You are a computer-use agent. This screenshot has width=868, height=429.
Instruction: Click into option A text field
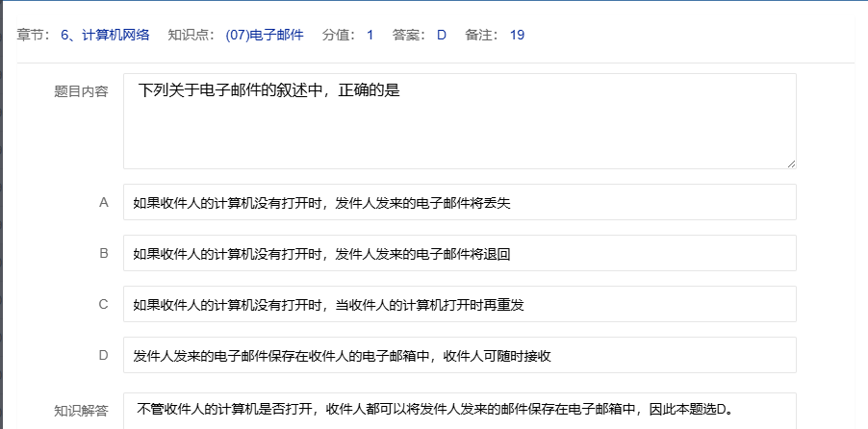(x=459, y=203)
